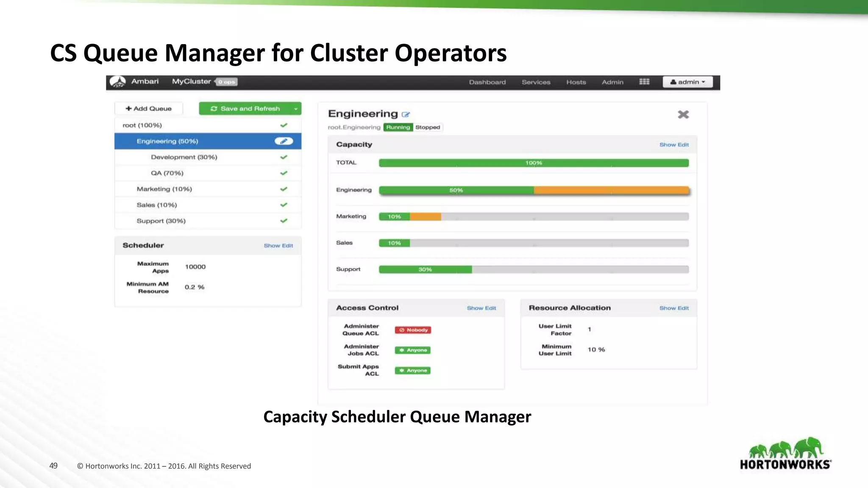Open the grid views icon in navbar

(x=644, y=82)
